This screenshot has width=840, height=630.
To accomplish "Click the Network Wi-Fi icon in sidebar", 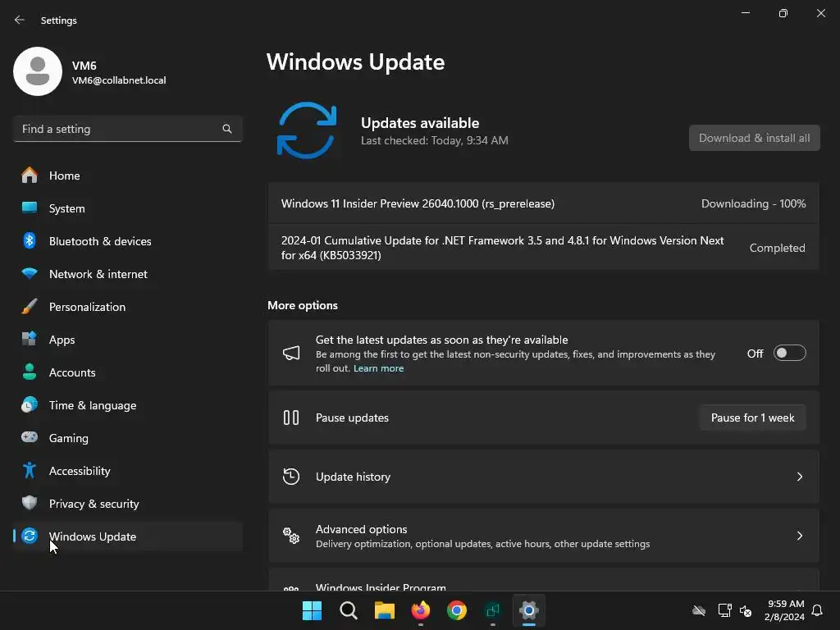I will coord(30,274).
